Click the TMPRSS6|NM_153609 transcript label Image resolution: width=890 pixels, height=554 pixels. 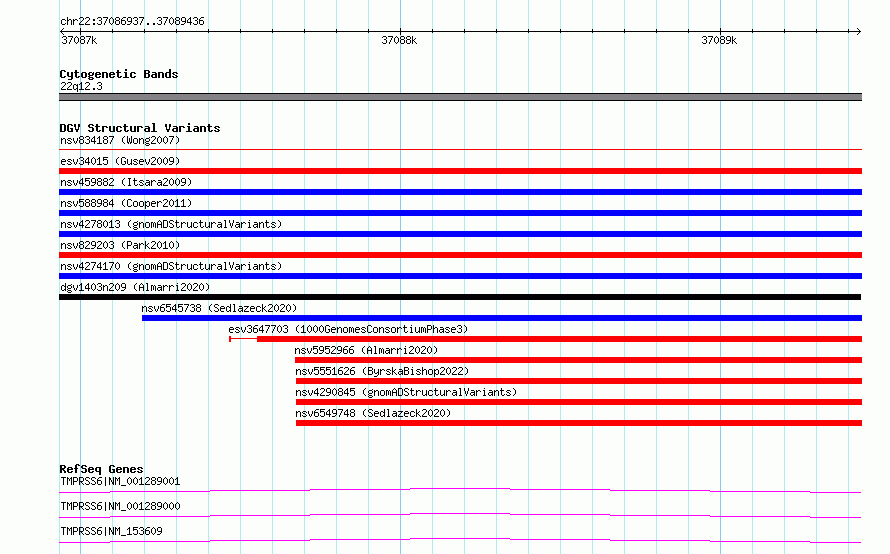click(x=111, y=531)
